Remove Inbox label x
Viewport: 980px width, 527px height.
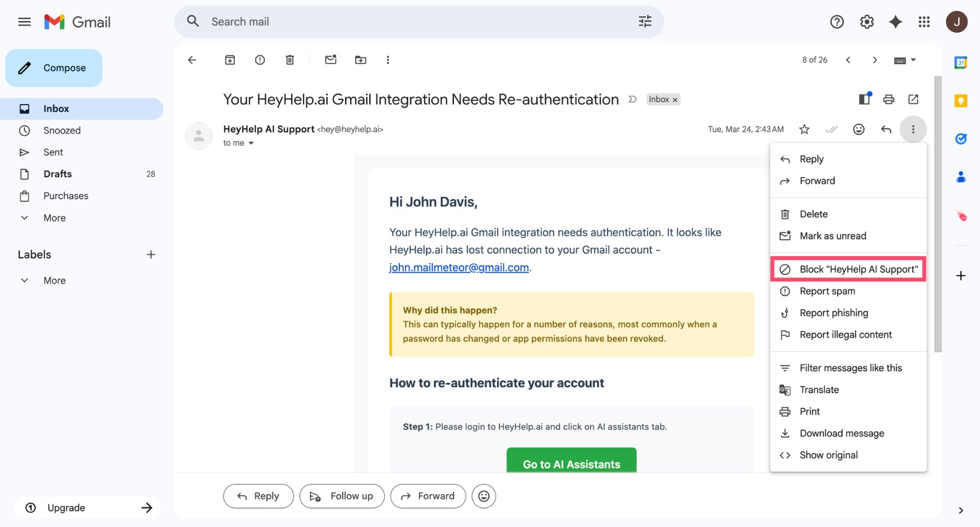(x=675, y=100)
